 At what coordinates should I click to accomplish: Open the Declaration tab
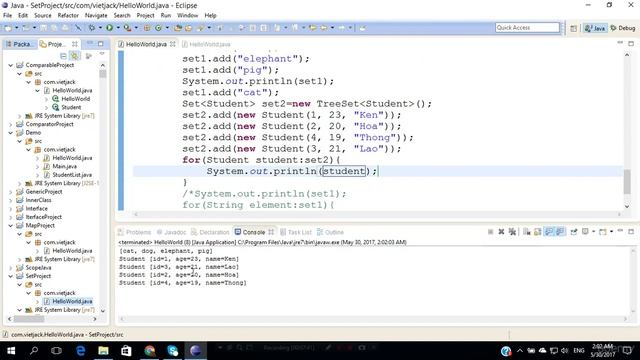click(x=211, y=232)
